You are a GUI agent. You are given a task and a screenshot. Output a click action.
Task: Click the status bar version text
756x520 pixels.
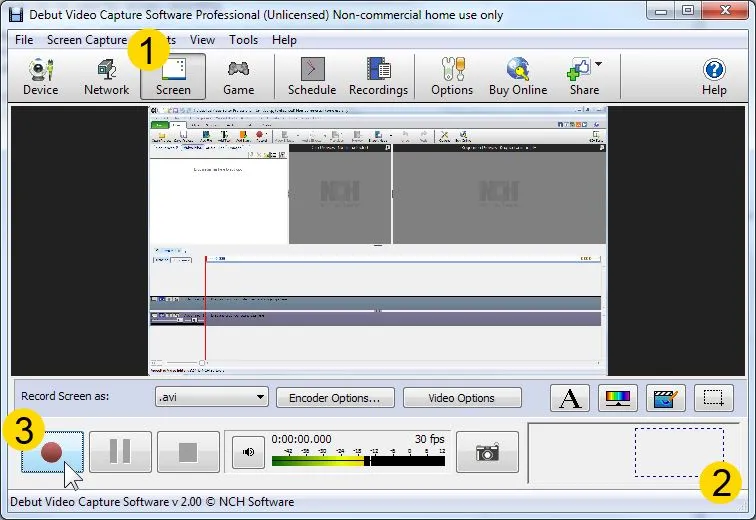pyautogui.click(x=152, y=502)
